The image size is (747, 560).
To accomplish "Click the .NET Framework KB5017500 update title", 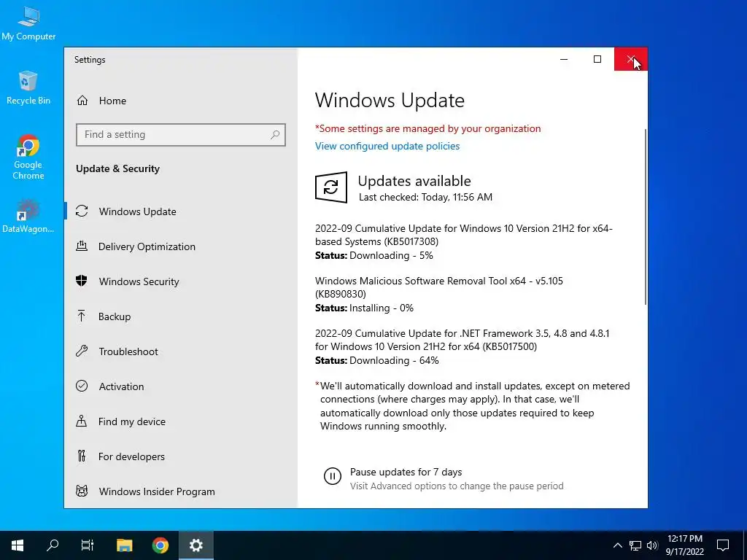I will tap(462, 340).
